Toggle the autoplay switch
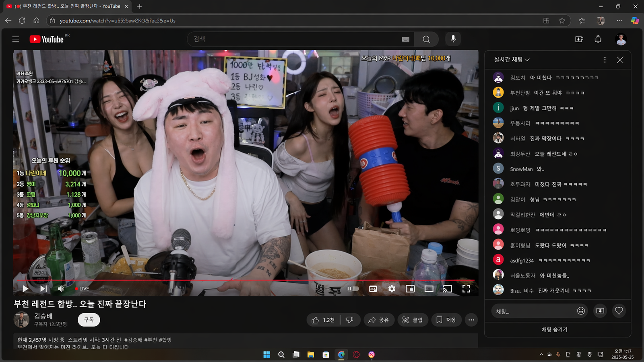Screen dimensions: 644x362 (x=353, y=289)
